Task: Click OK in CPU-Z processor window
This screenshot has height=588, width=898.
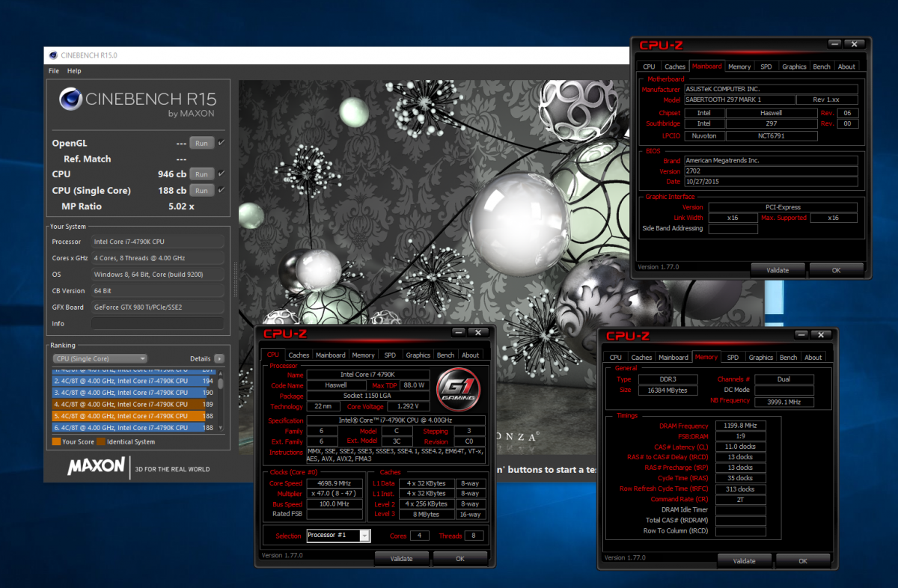Action: pos(460,558)
